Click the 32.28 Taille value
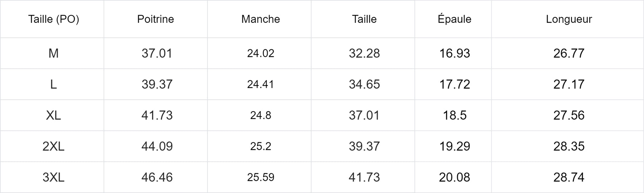The width and height of the screenshot is (644, 193). point(364,53)
